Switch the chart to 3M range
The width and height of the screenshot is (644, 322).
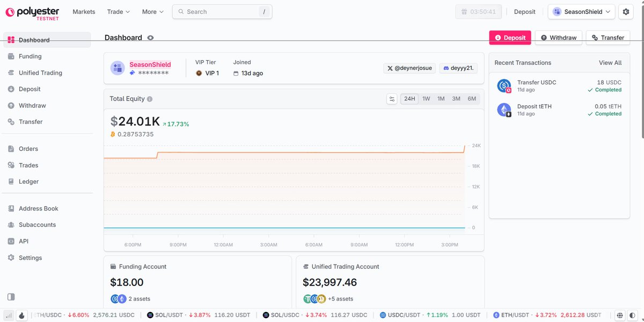[456, 99]
